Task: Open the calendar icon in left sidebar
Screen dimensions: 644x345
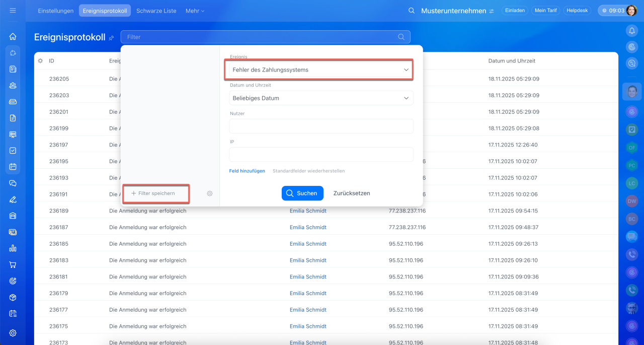Action: click(x=13, y=167)
